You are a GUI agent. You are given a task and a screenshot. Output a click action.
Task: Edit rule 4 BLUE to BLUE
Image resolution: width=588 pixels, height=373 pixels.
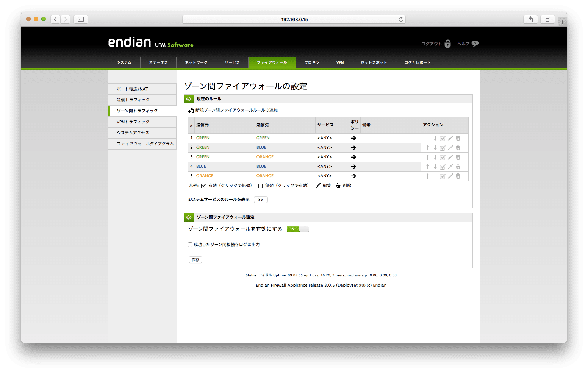(450, 167)
